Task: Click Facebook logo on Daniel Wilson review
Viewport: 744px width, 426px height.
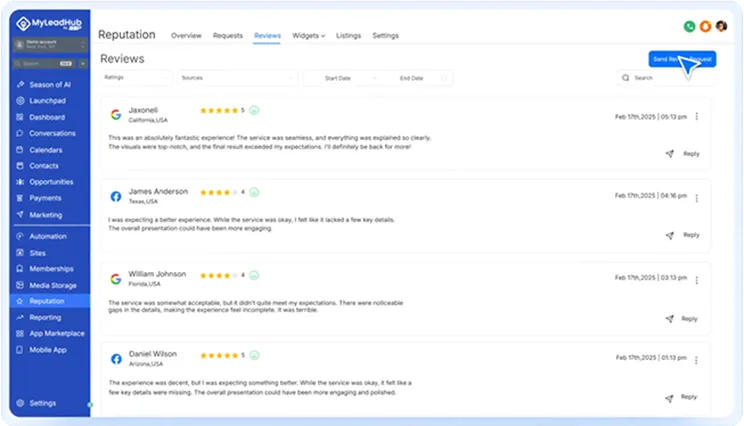Action: point(116,359)
